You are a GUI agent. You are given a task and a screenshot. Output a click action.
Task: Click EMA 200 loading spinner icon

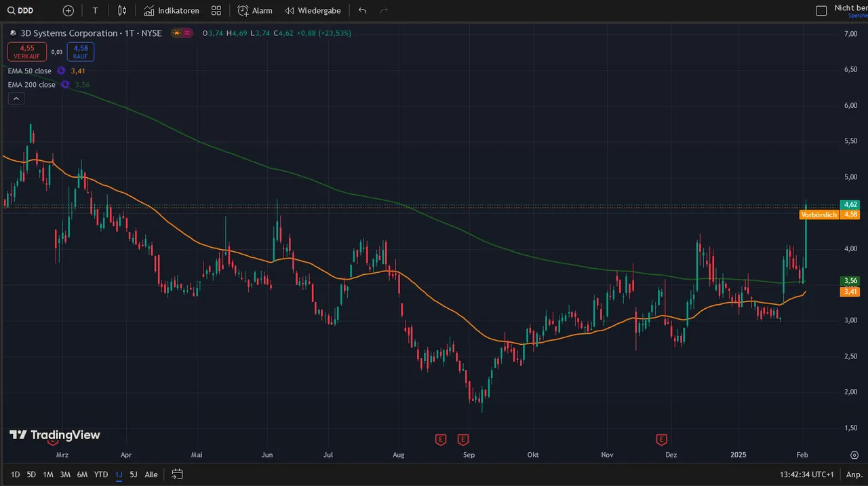click(65, 85)
